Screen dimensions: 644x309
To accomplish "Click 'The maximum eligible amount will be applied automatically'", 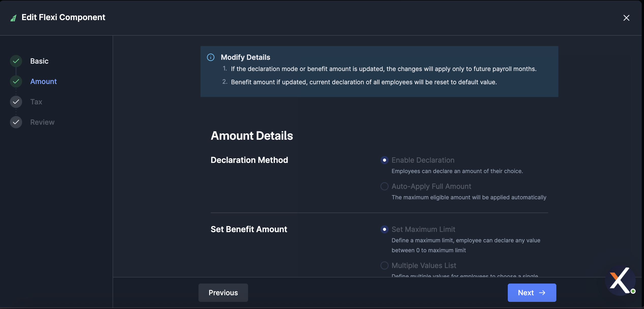I will 469,197.
